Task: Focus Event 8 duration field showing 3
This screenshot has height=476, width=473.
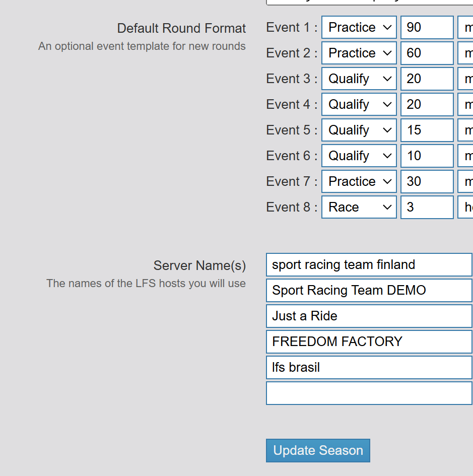Action: coord(427,208)
